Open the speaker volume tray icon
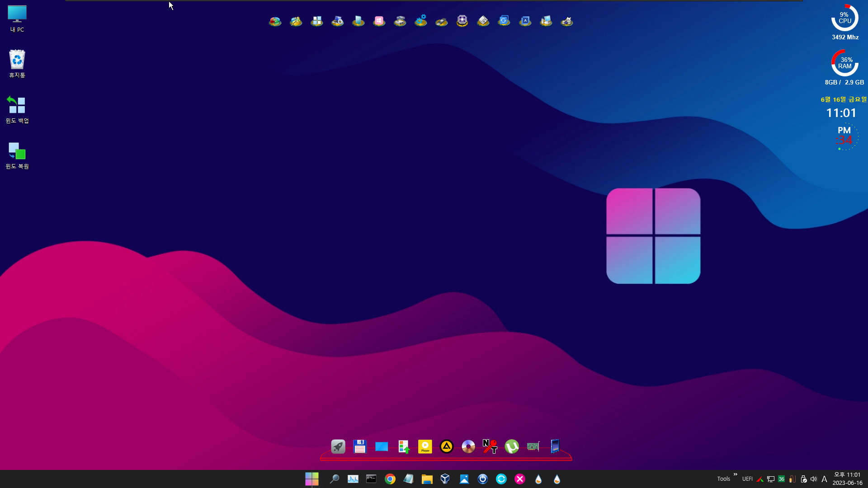This screenshot has height=488, width=868. (814, 479)
